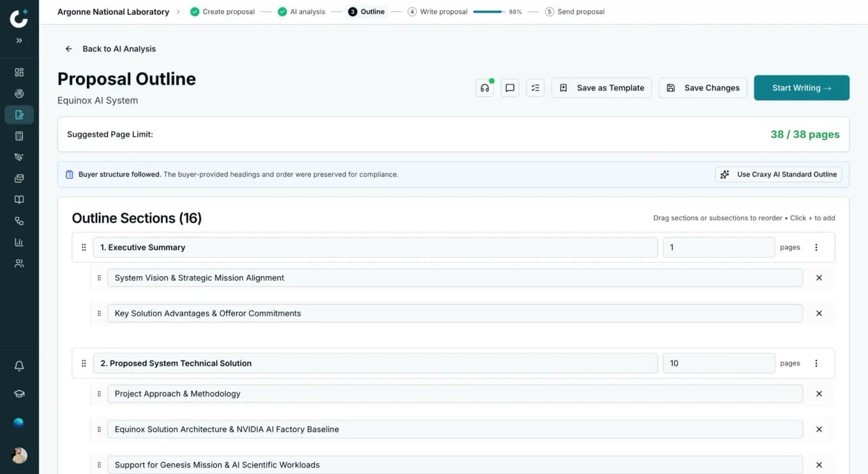Click drag handle of System Vision subsection

tap(99, 278)
